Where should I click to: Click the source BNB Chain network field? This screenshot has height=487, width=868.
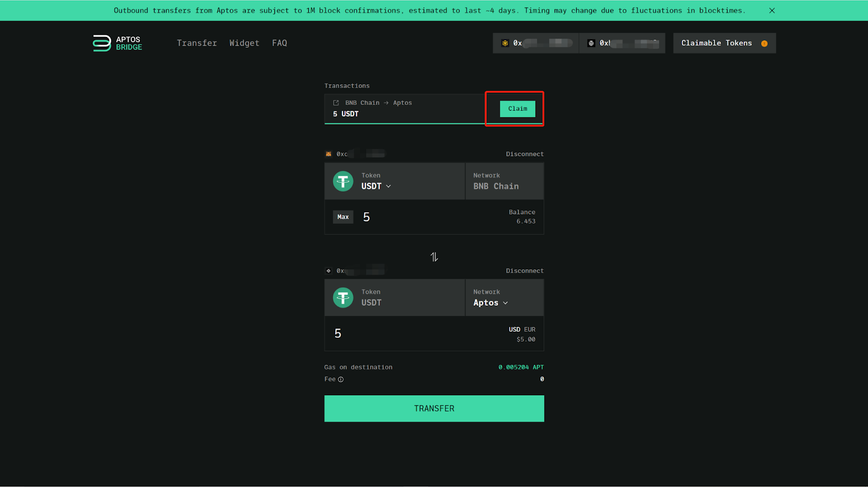click(505, 181)
